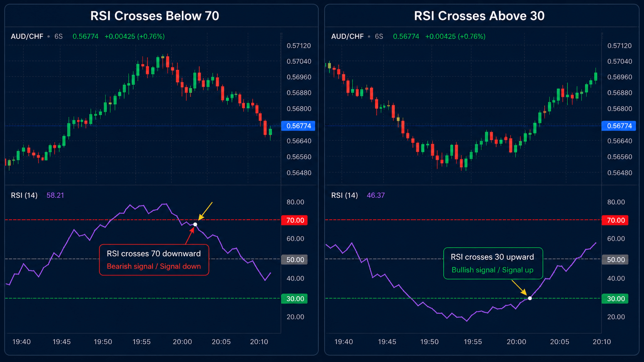This screenshot has width=644, height=362.
Task: Click the 0.56960 price label in the Below 70 chart
Action: 299,77
